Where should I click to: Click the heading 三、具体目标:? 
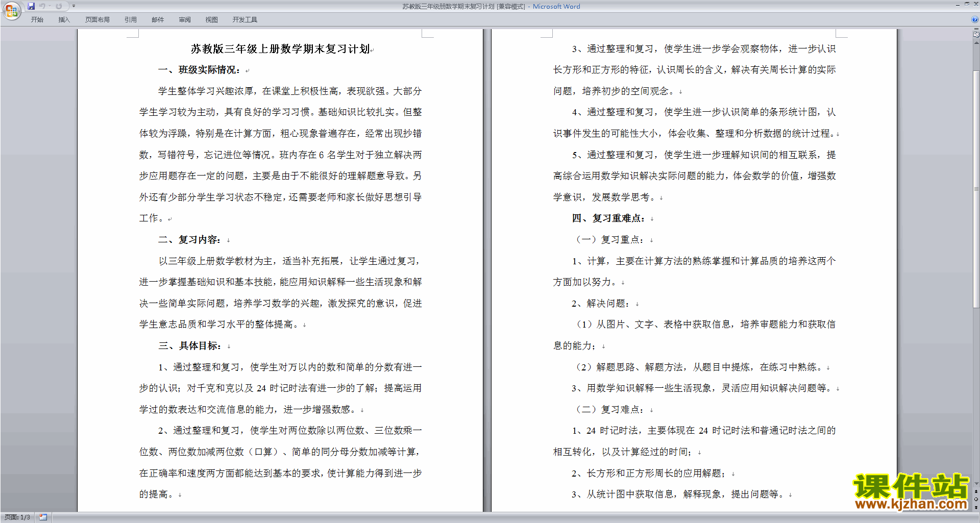(x=190, y=346)
